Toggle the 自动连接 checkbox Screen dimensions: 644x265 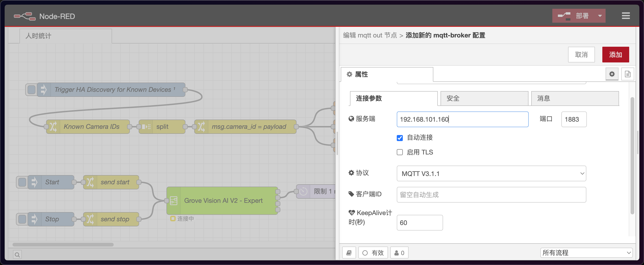point(400,138)
